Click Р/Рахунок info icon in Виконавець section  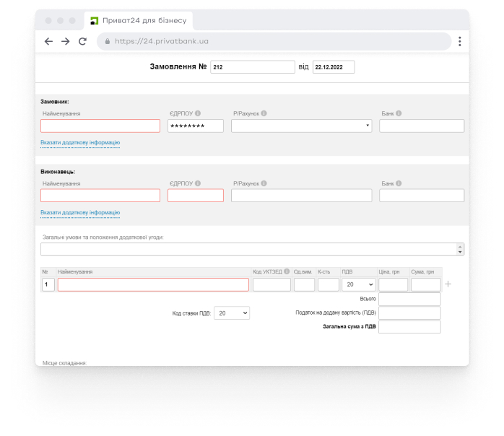[264, 183]
